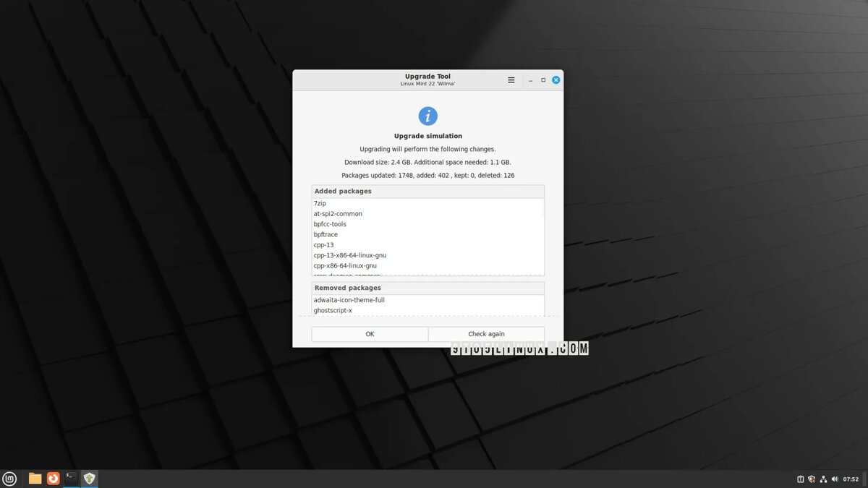Open the Terminal from the panel
This screenshot has height=488, width=868.
[x=71, y=479]
